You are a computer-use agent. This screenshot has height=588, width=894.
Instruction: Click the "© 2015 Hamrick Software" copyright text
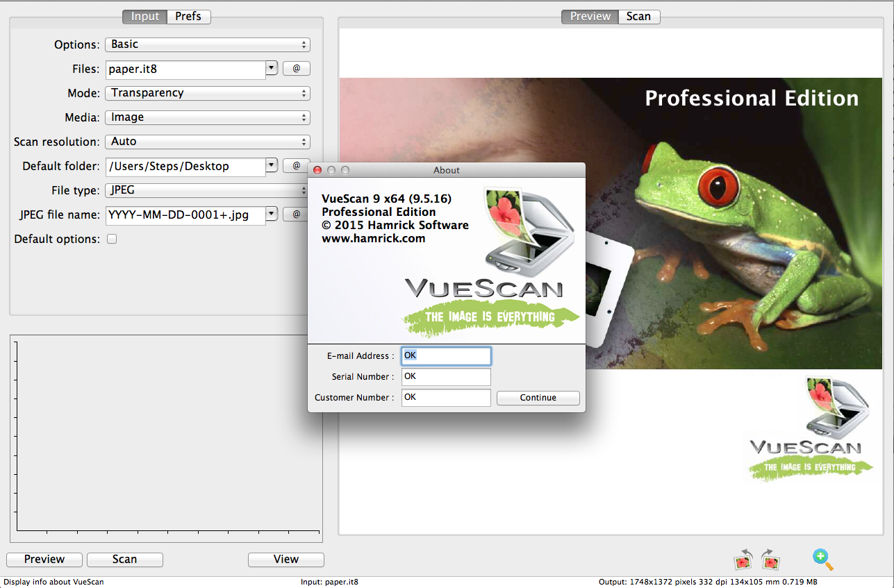(x=395, y=225)
